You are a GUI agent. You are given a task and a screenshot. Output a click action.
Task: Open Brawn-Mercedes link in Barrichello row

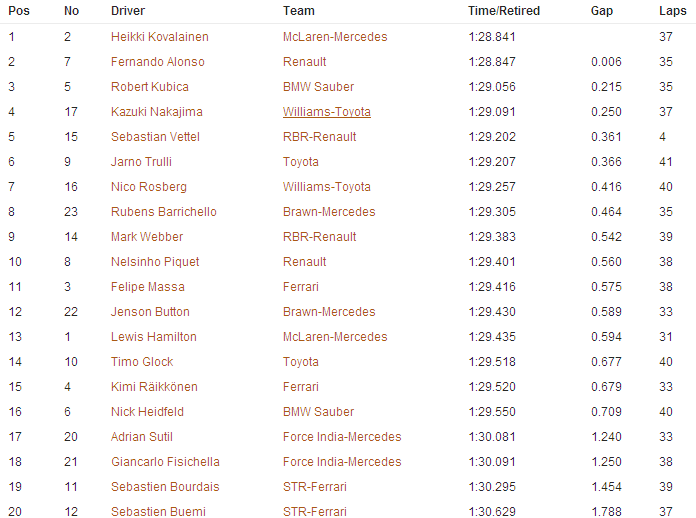(329, 212)
